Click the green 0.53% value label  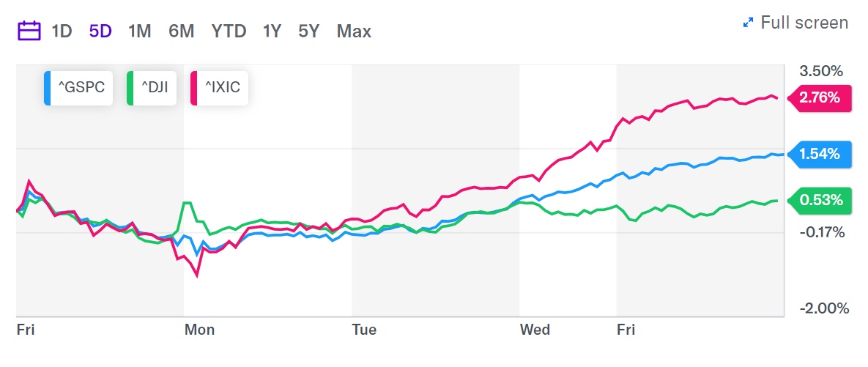coord(819,201)
